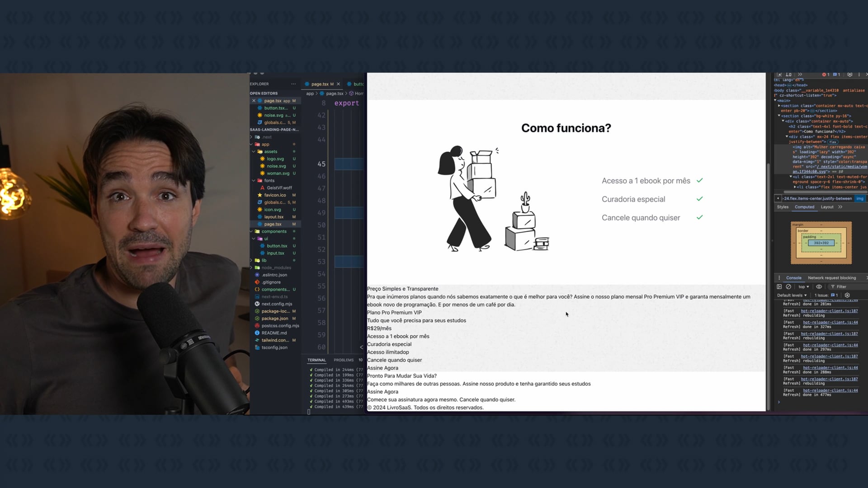Open Explorer more actions ellipsis
This screenshot has height=488, width=868.
pyautogui.click(x=293, y=84)
